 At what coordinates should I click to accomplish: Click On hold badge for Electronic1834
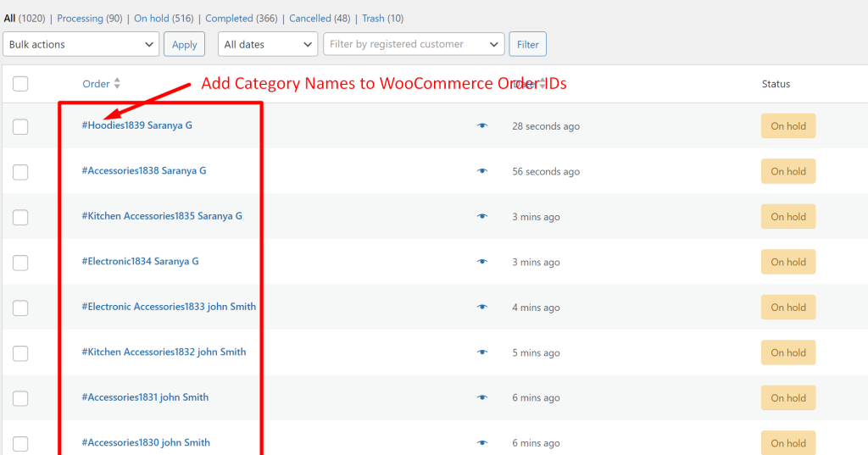click(788, 262)
